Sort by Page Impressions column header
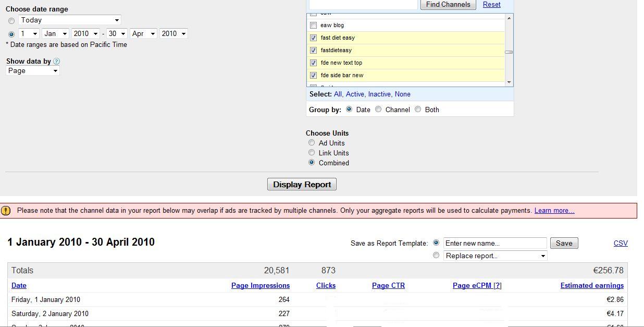This screenshot has height=327, width=644. pyautogui.click(x=261, y=286)
